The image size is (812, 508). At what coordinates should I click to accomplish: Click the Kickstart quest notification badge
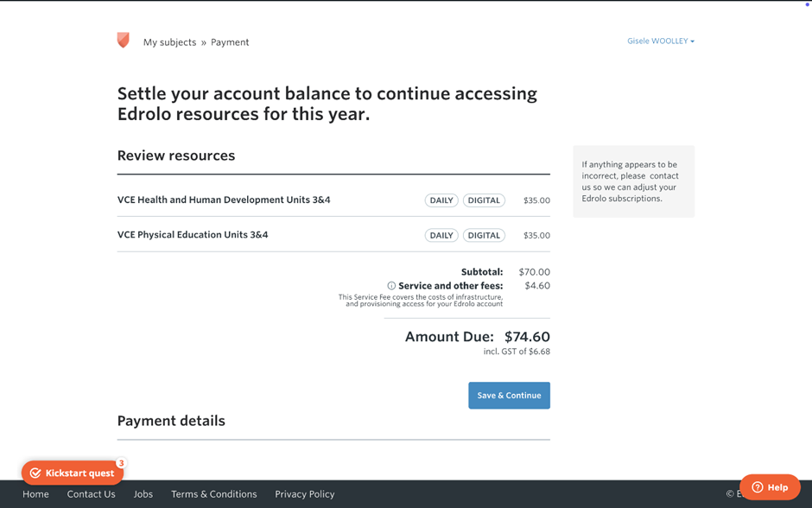coord(121,463)
